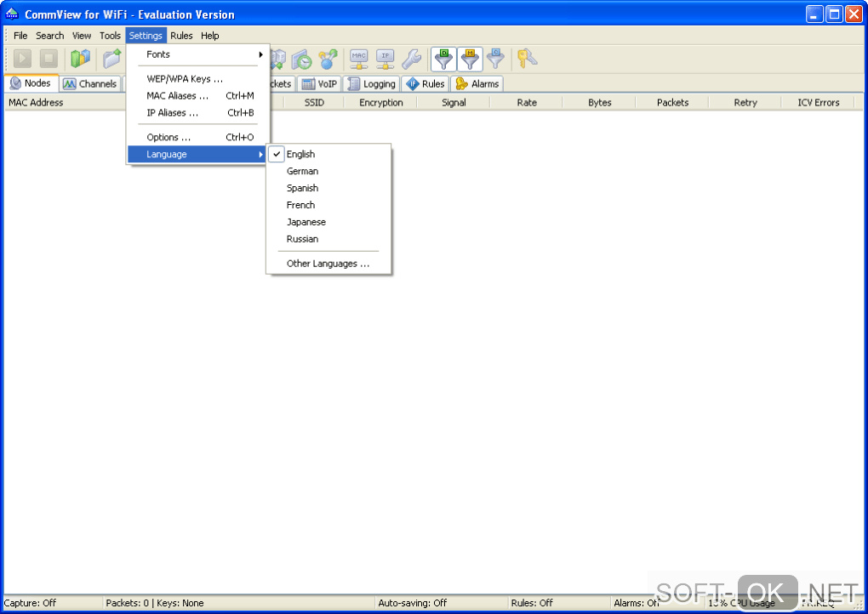
Task: Click the 3D cubes toolbar icon beside Fonts menu
Action: point(278,60)
